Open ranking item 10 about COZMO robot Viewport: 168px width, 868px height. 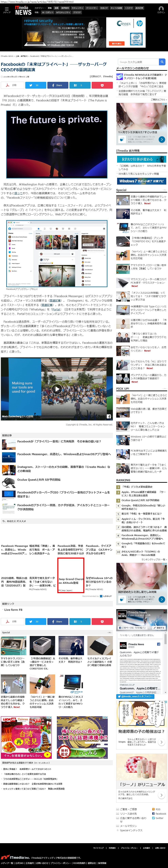click(x=141, y=554)
